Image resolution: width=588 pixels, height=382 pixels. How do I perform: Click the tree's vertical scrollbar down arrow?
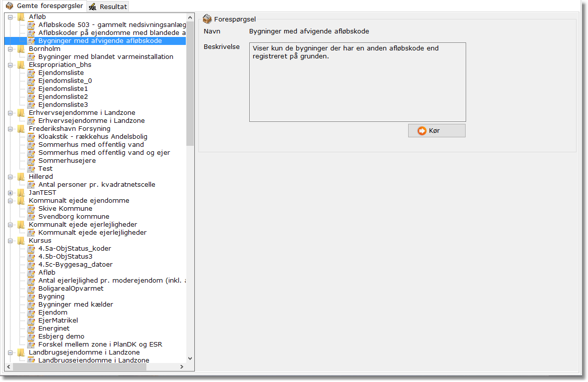(x=190, y=358)
